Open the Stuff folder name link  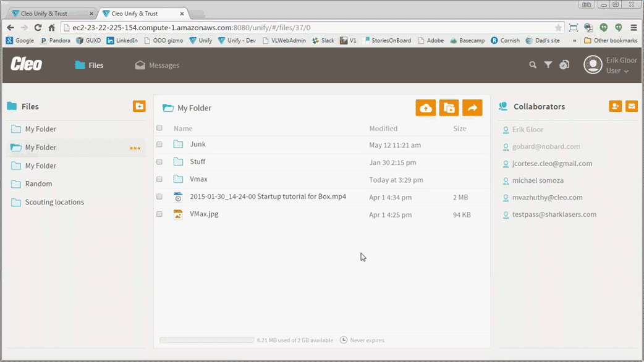(x=198, y=162)
